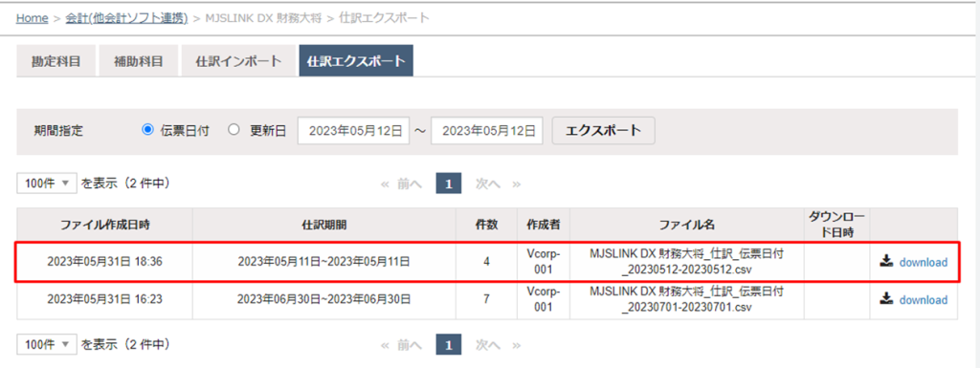Click 前へ in the lower pagination
Image resolution: width=980 pixels, height=368 pixels.
point(410,344)
